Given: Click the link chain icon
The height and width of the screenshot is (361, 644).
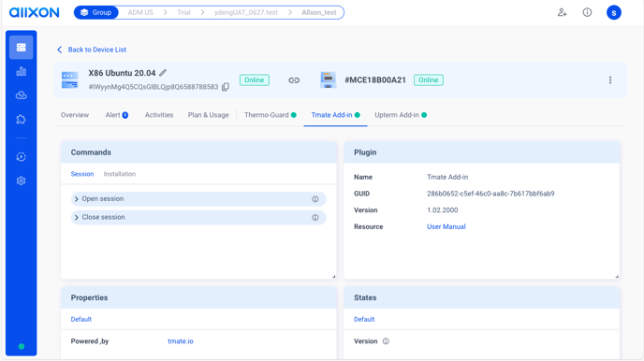Looking at the screenshot, I should point(294,80).
